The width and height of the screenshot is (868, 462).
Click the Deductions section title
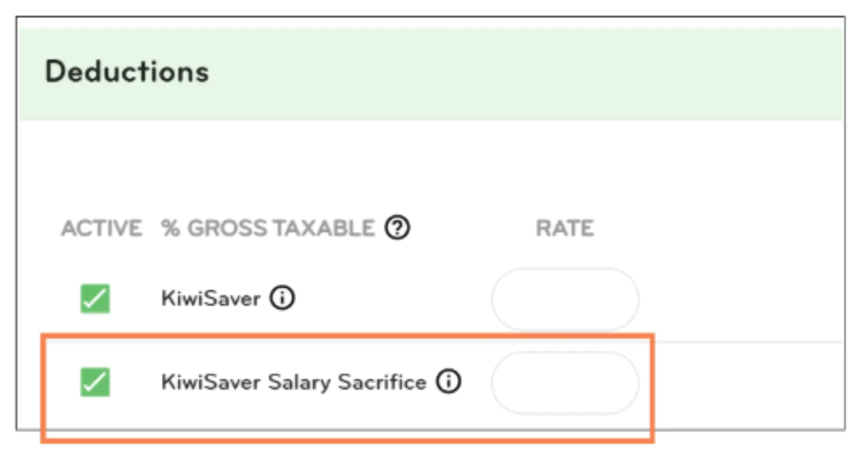pos(127,71)
